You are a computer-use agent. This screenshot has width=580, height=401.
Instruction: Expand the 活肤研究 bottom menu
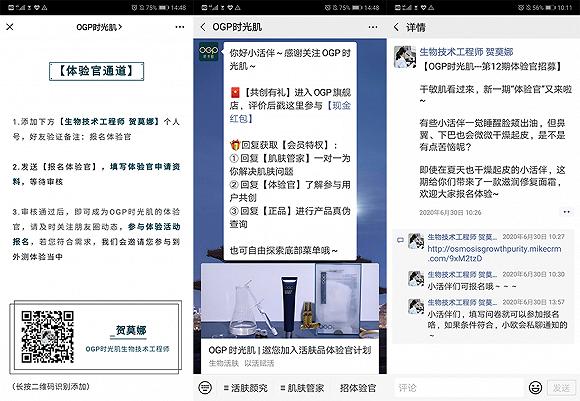(246, 388)
